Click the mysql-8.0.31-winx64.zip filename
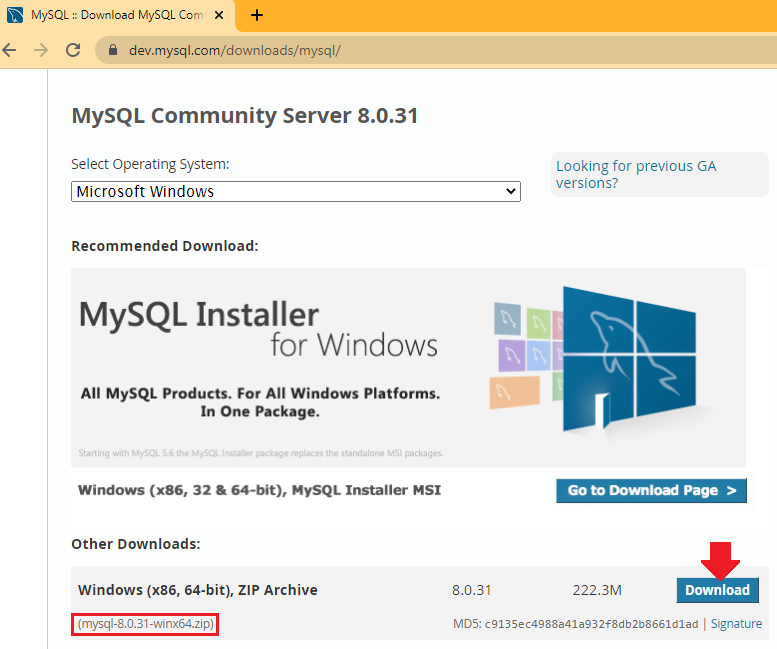777x649 pixels. click(x=146, y=624)
